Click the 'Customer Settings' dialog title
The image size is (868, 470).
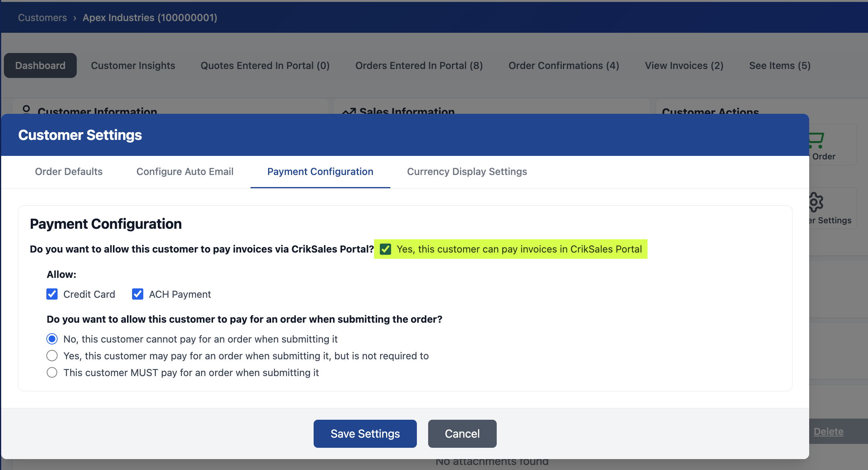click(x=80, y=135)
